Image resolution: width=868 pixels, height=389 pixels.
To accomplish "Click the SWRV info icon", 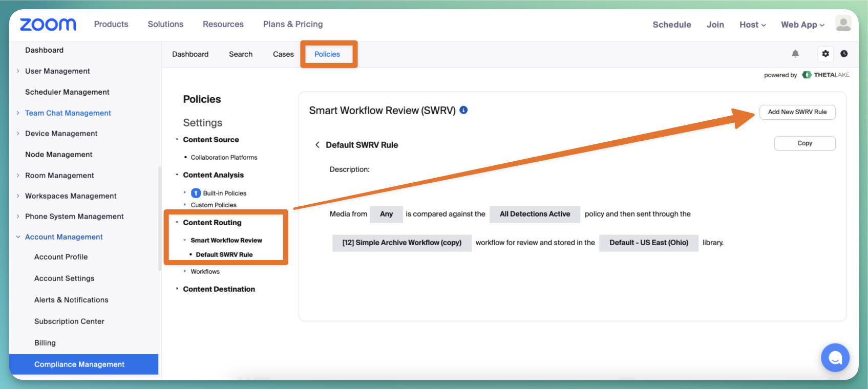I will click(x=463, y=110).
